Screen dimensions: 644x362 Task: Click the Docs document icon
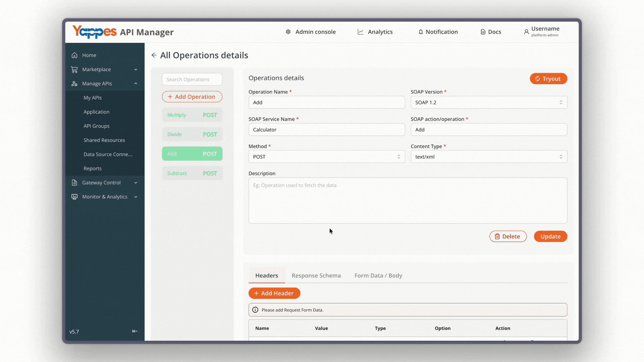click(x=483, y=32)
